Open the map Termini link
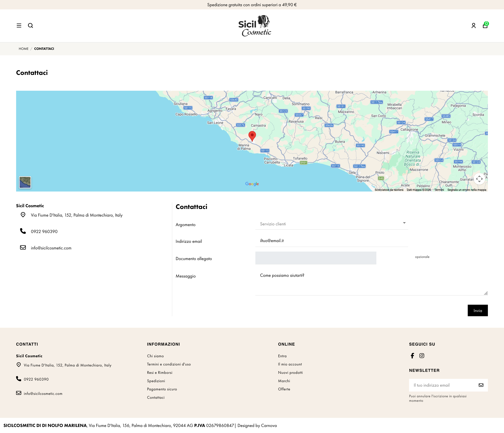 point(439,190)
